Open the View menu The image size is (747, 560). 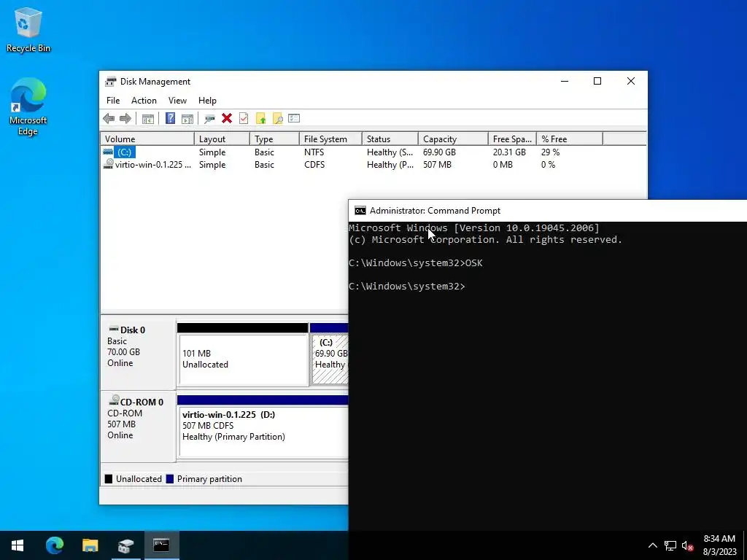click(x=177, y=101)
